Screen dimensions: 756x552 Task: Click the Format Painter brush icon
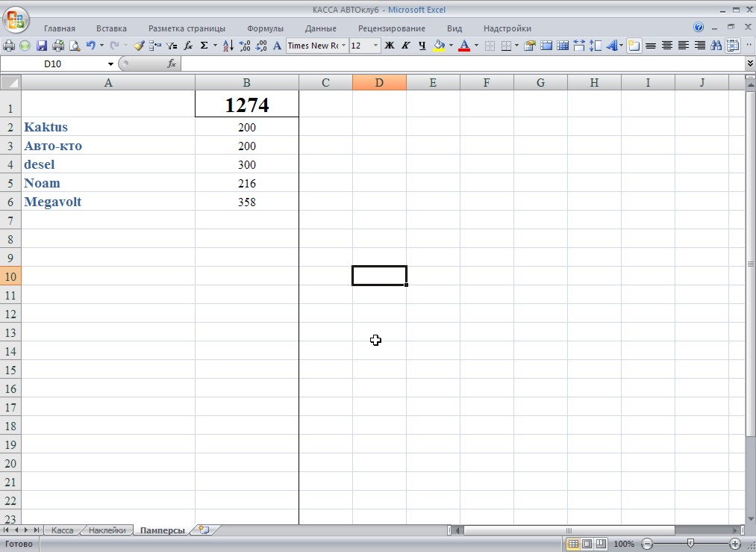(x=139, y=46)
